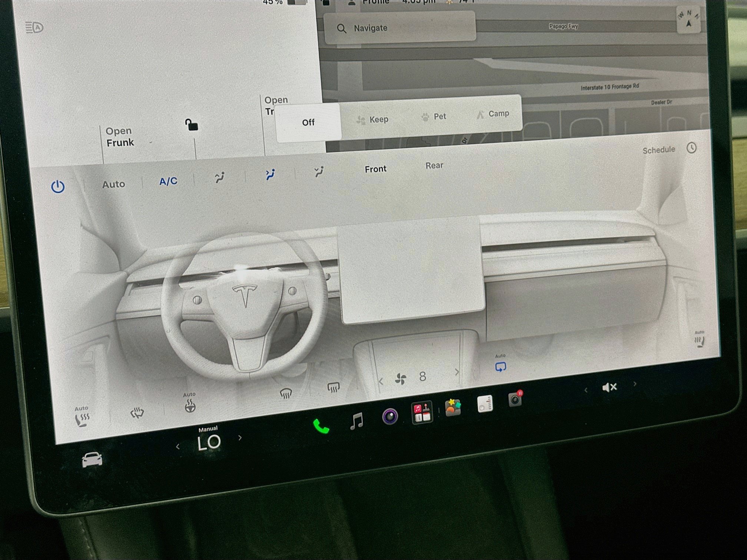Tap the unlocked padlock icon
The height and width of the screenshot is (560, 747).
(x=192, y=125)
